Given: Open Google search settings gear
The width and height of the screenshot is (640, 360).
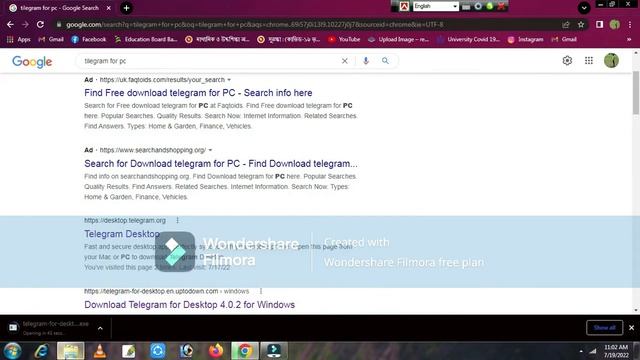Looking at the screenshot, I should (x=567, y=60).
